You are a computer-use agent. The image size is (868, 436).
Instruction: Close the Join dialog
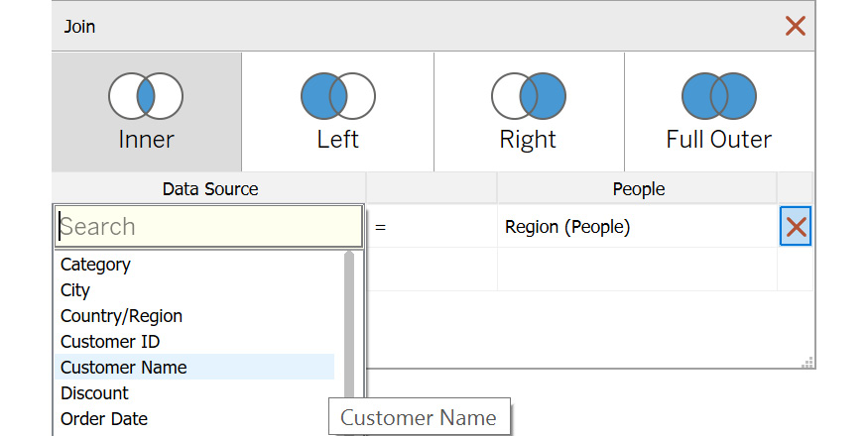click(x=796, y=26)
